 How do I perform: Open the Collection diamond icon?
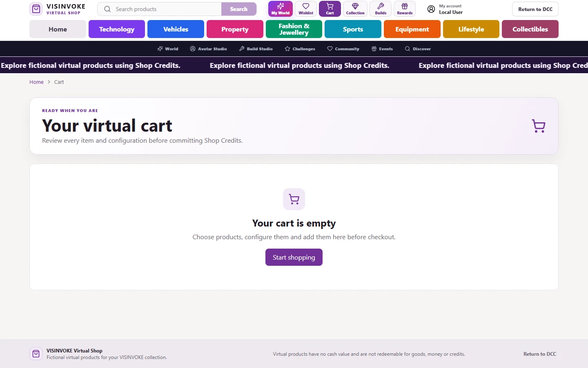(x=355, y=9)
